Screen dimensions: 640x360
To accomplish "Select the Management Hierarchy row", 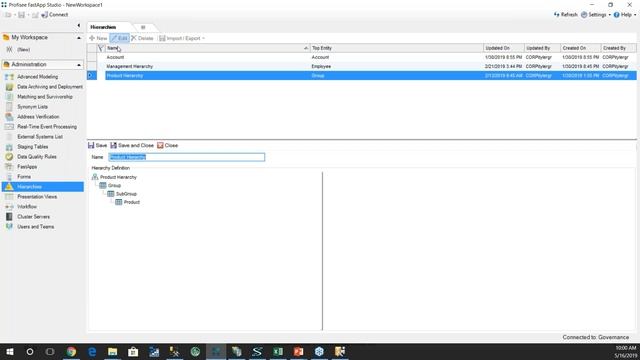I will click(x=362, y=66).
